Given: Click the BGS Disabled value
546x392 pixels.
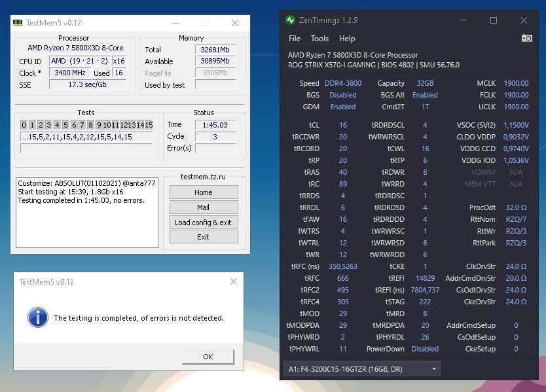Looking at the screenshot, I should pos(343,95).
